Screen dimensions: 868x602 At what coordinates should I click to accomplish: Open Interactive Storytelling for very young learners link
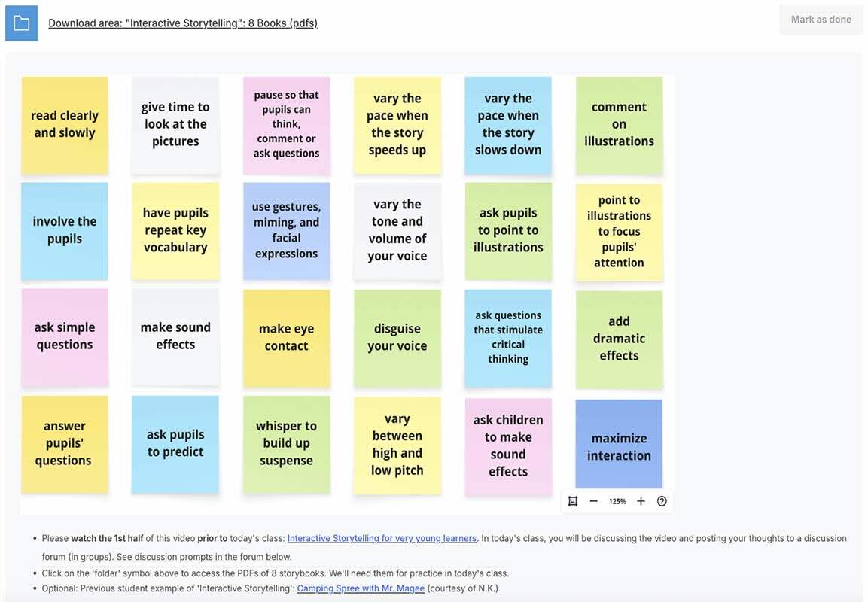click(382, 538)
